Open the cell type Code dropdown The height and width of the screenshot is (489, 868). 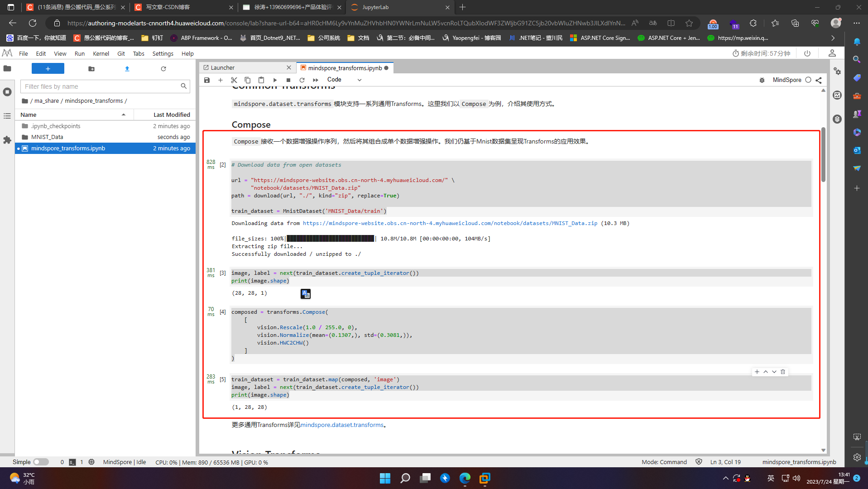(x=344, y=80)
